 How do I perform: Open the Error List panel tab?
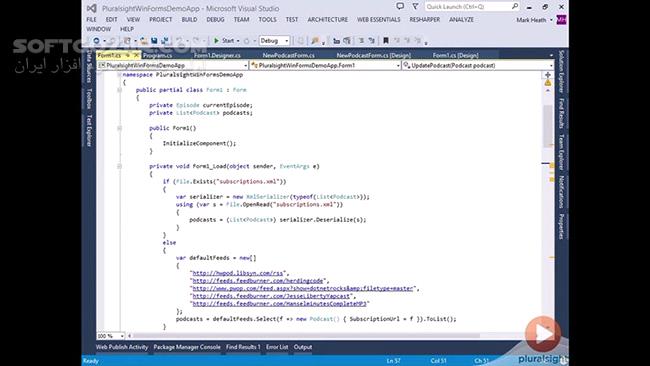[277, 347]
